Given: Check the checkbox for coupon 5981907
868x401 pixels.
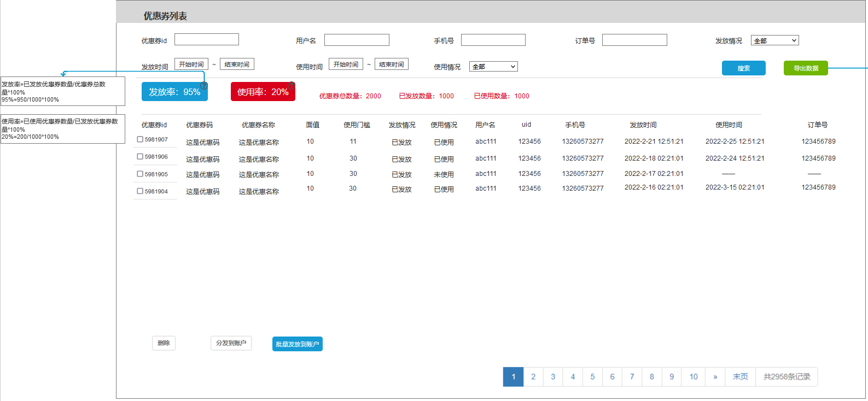Looking at the screenshot, I should [x=140, y=139].
